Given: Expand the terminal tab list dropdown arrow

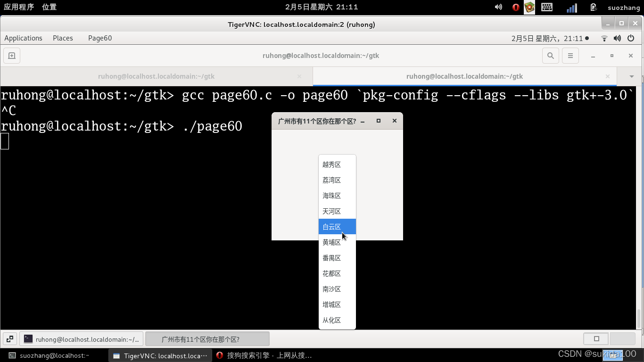Looking at the screenshot, I should 632,76.
